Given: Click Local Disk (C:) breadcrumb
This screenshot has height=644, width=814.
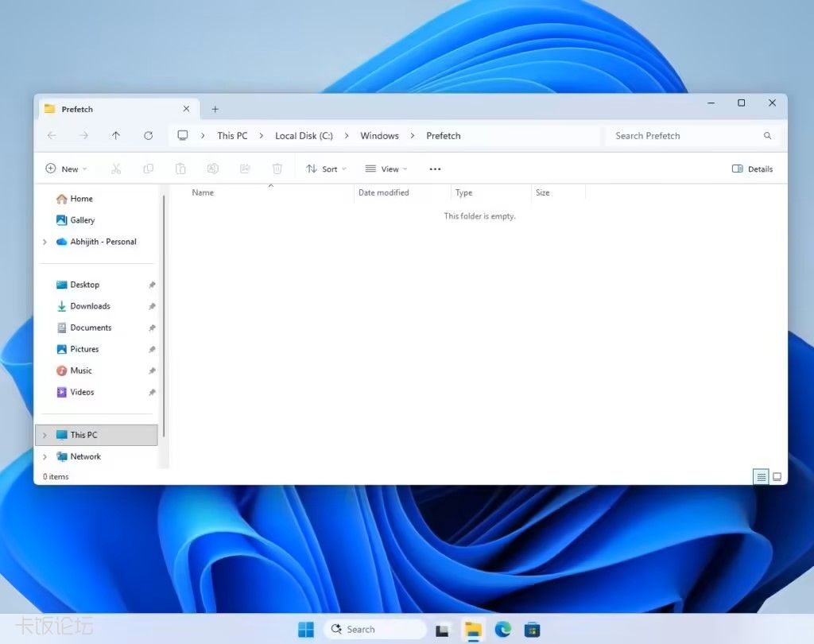Looking at the screenshot, I should tap(304, 135).
